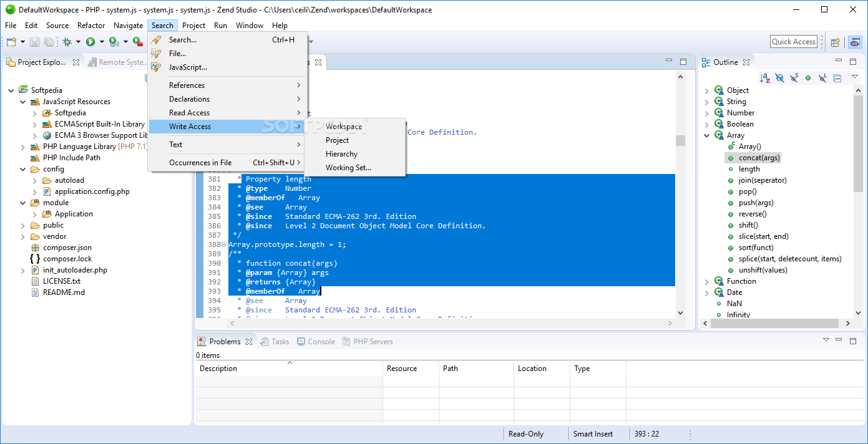Open the Outline view menu triangle
The width and height of the screenshot is (868, 444).
point(855,77)
